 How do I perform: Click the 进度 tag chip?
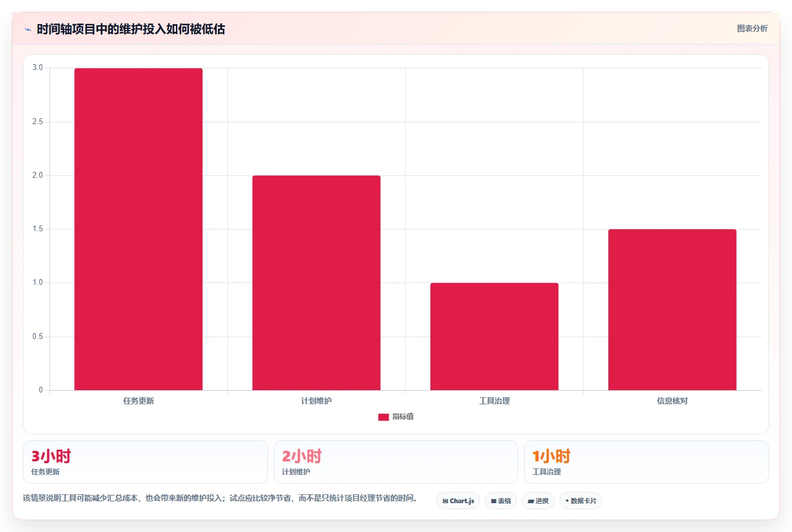coord(538,501)
